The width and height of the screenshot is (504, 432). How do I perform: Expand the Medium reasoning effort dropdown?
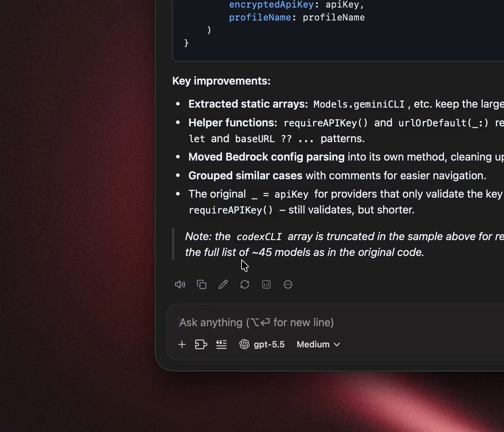318,345
